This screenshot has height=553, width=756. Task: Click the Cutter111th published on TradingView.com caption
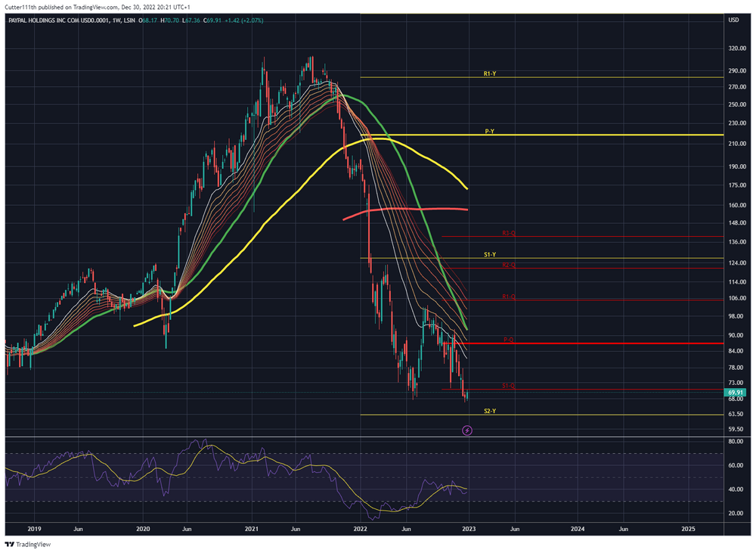tap(97, 8)
